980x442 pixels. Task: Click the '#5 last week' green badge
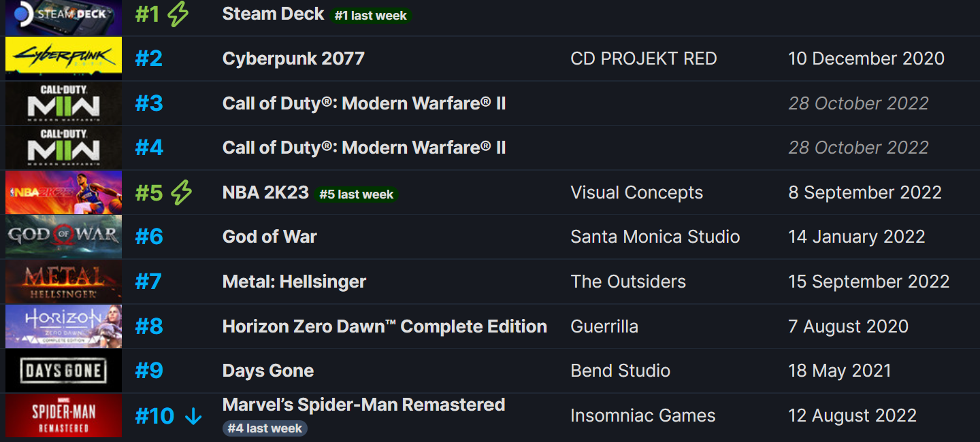pos(357,194)
